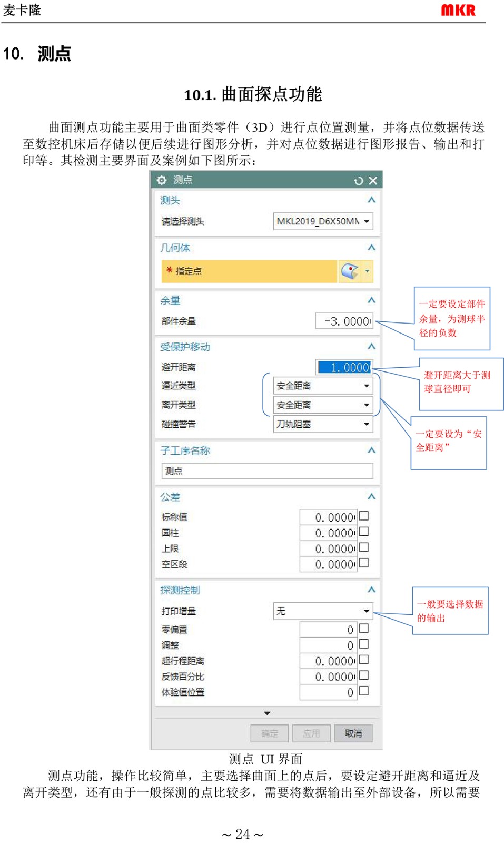Collapse the 公差 section chevron
The height and width of the screenshot is (843, 504).
(x=371, y=497)
